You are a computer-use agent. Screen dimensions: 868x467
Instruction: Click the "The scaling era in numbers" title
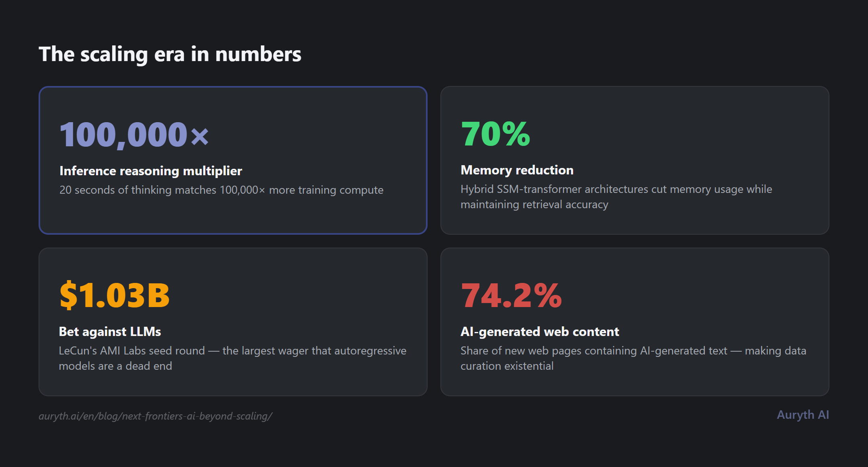point(170,54)
